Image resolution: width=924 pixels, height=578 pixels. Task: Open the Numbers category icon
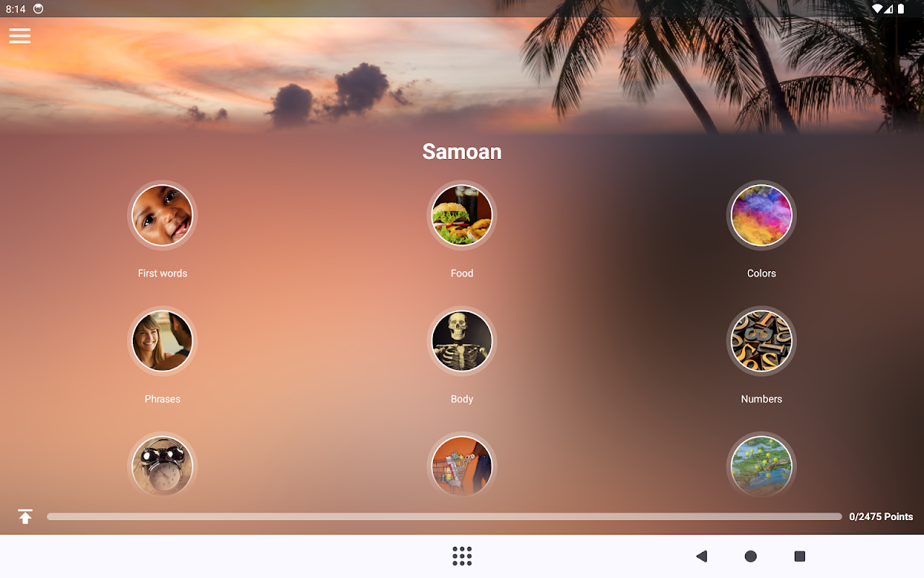pyautogui.click(x=762, y=341)
